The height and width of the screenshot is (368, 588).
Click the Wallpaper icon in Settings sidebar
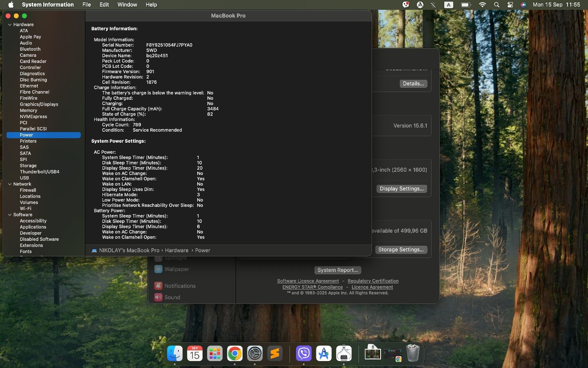pyautogui.click(x=158, y=269)
